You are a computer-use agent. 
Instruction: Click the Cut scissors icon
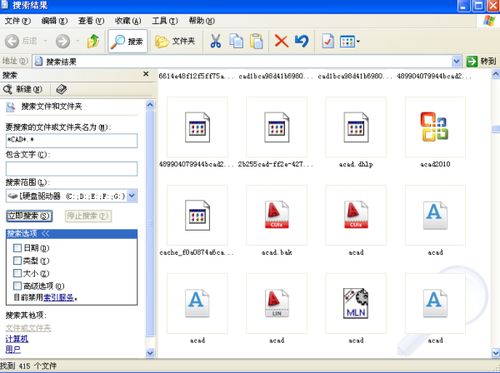click(x=215, y=41)
